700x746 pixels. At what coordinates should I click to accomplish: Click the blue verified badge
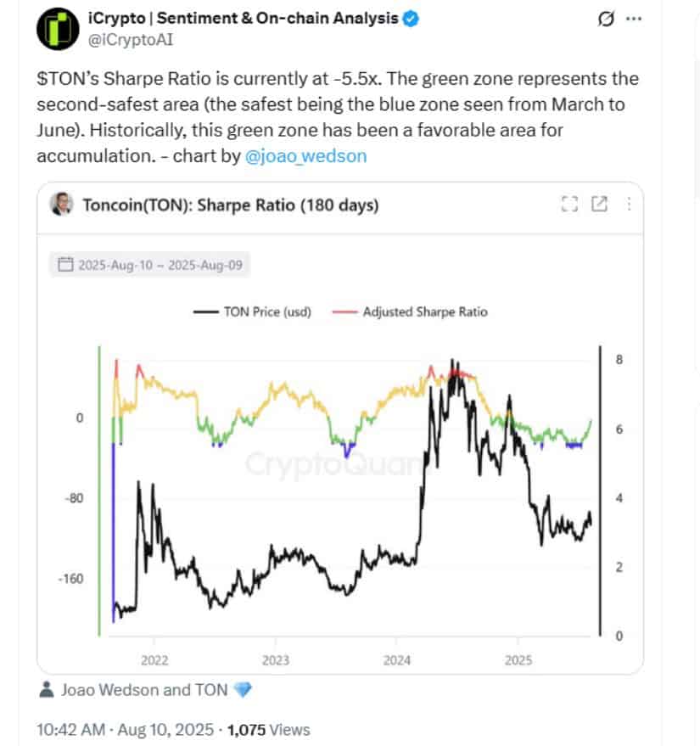411,19
